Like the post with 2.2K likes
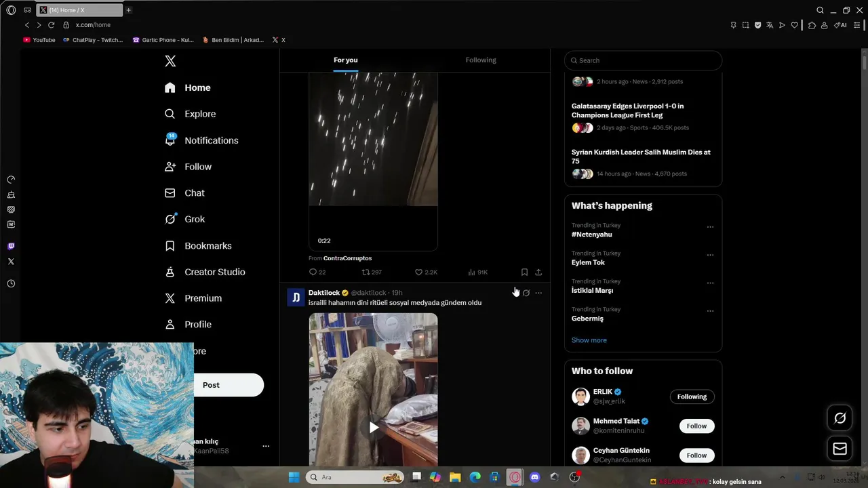 click(x=426, y=272)
